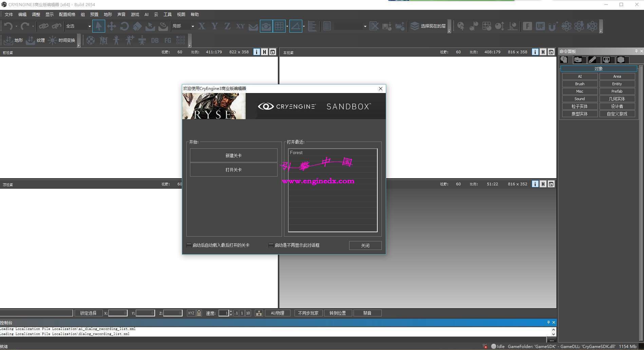Click the dotted grid layout icon
This screenshot has width=644, height=350.
tap(181, 40)
